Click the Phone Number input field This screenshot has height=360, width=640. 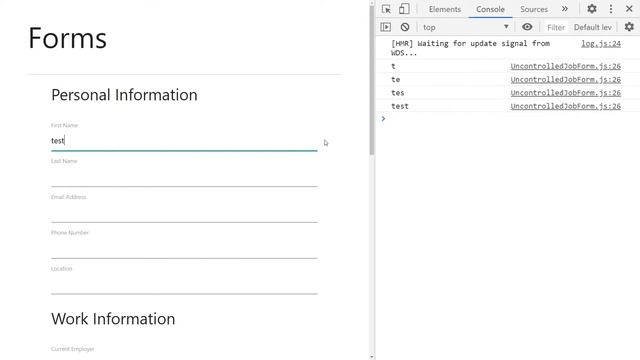coord(184,248)
